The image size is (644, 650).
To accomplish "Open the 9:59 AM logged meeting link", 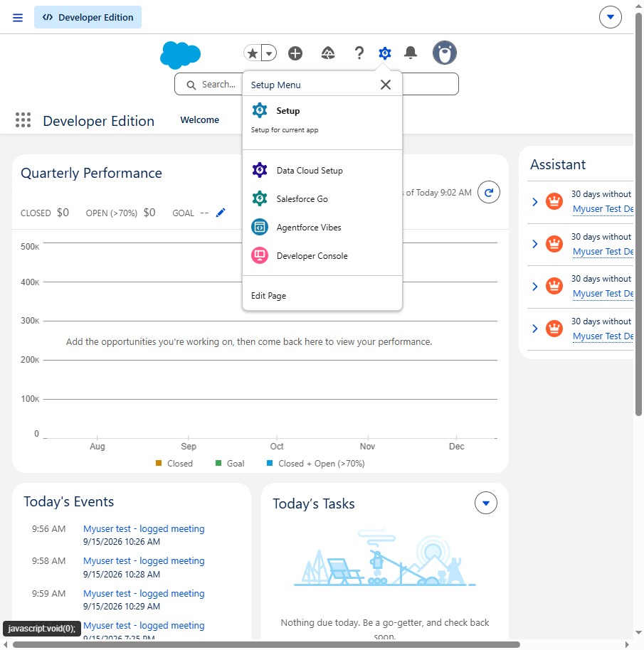I will coord(144,594).
